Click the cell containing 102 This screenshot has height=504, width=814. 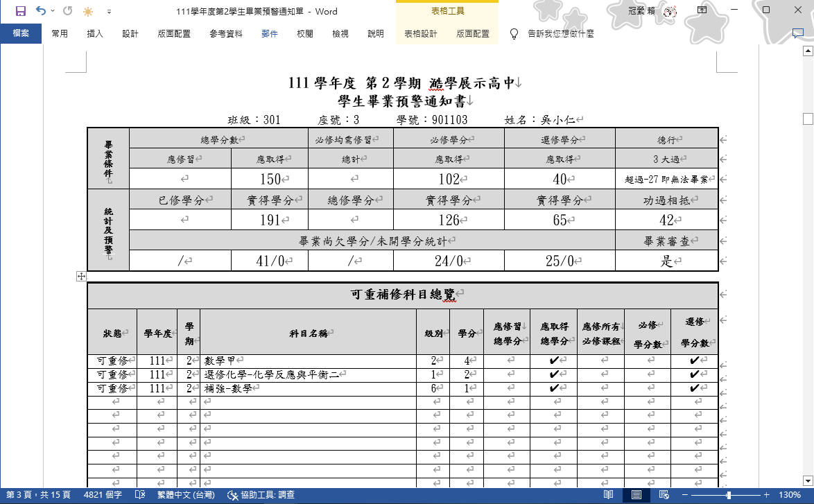pos(449,179)
